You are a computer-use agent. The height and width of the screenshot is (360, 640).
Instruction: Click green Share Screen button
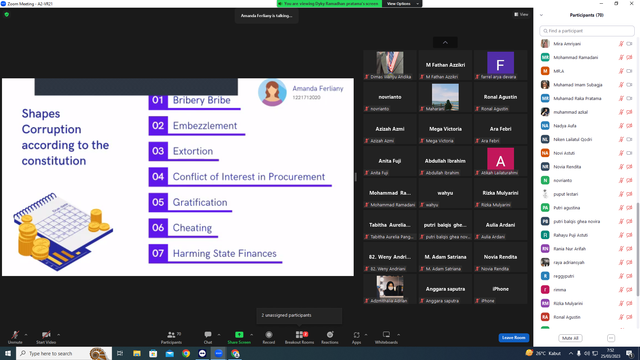[239, 336]
